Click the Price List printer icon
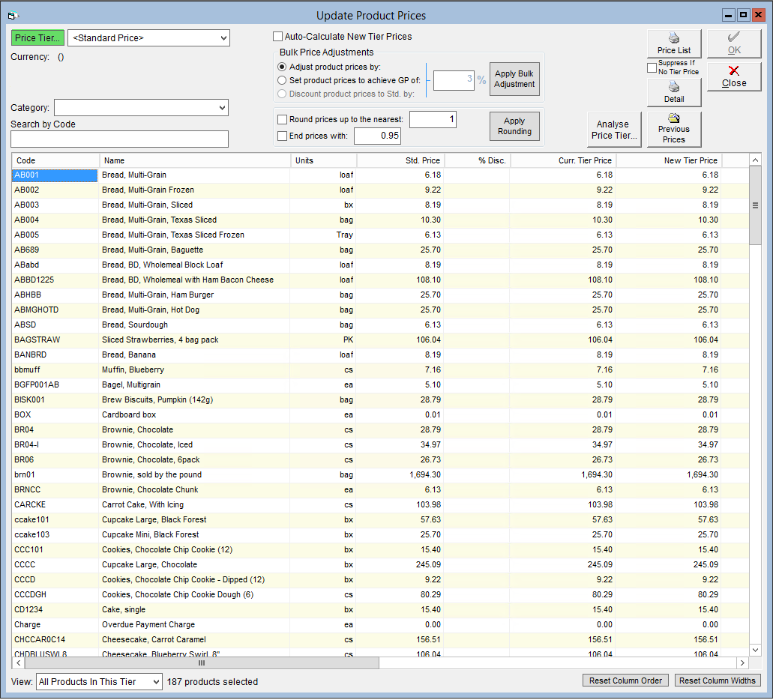 coord(673,38)
